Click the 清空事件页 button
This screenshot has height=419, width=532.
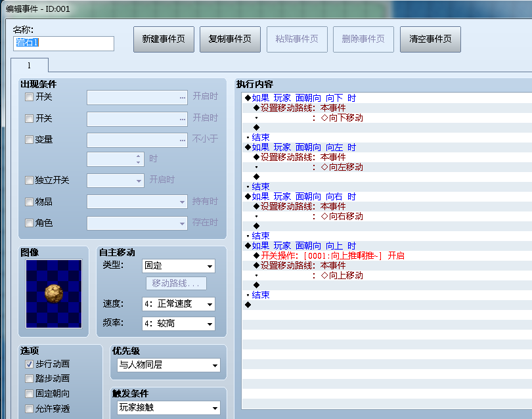[x=430, y=39]
